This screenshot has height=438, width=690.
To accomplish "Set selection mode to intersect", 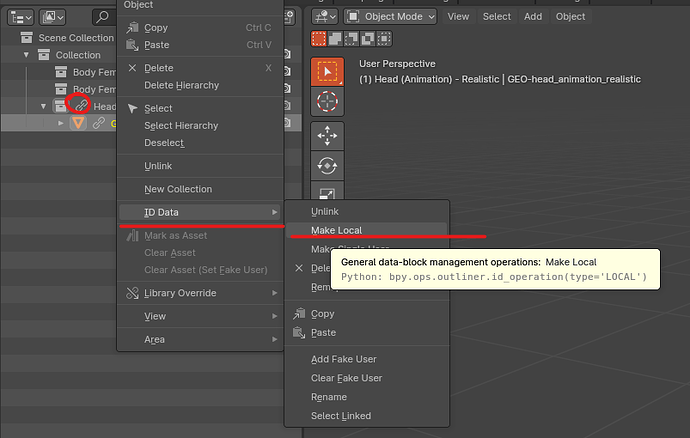I will [x=384, y=39].
